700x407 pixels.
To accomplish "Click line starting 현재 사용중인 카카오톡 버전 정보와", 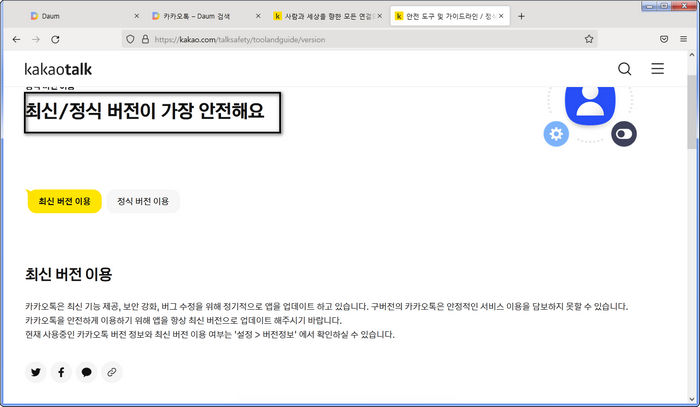I will [x=210, y=334].
